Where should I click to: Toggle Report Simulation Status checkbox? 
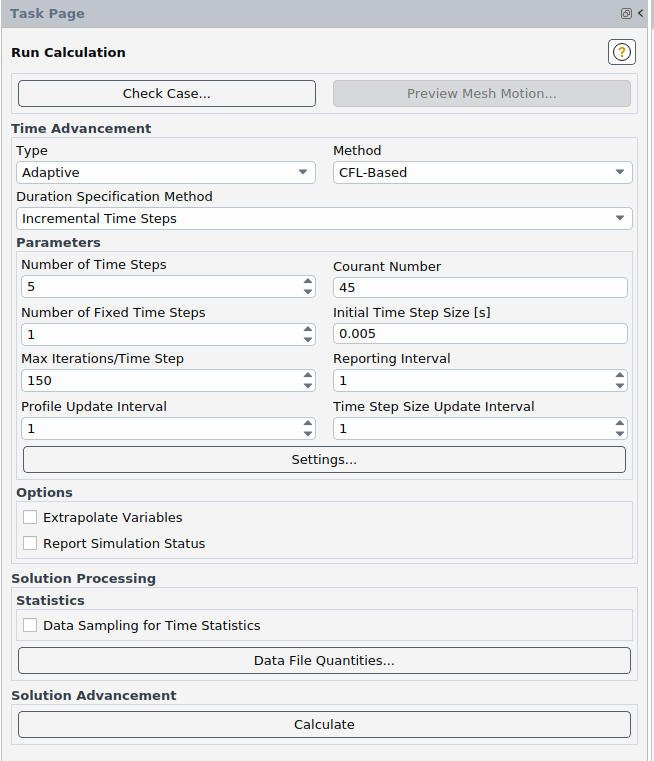point(30,544)
